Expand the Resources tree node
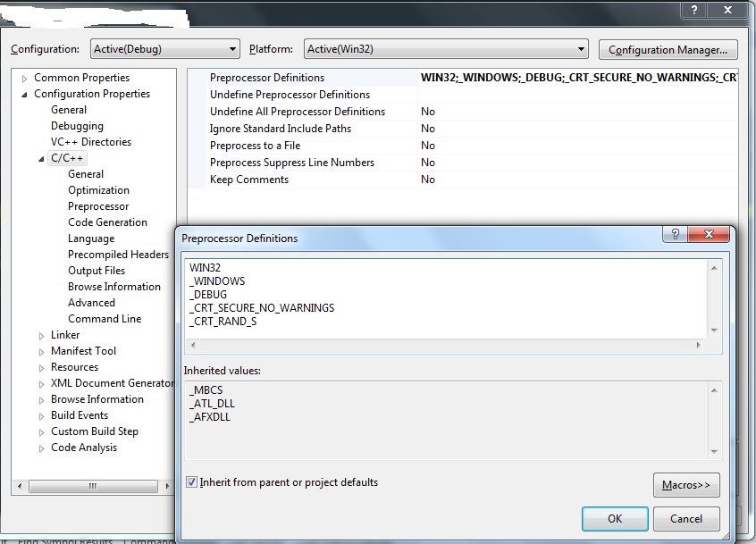The image size is (756, 544). pos(41,368)
